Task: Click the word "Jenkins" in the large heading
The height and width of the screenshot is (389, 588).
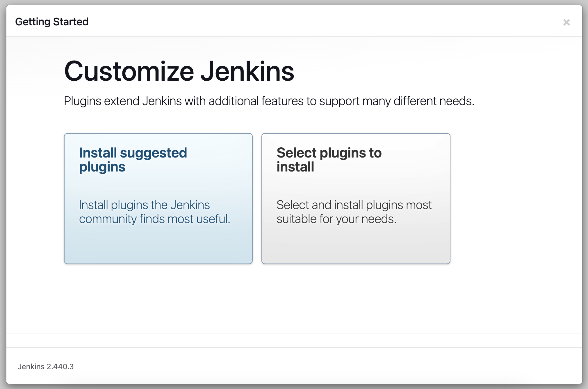Action: tap(247, 71)
